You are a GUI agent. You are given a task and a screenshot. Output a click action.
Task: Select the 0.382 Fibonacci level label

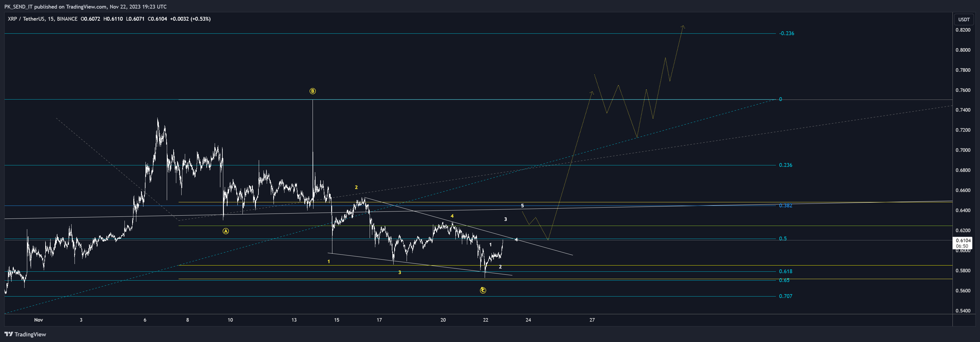(x=786, y=206)
